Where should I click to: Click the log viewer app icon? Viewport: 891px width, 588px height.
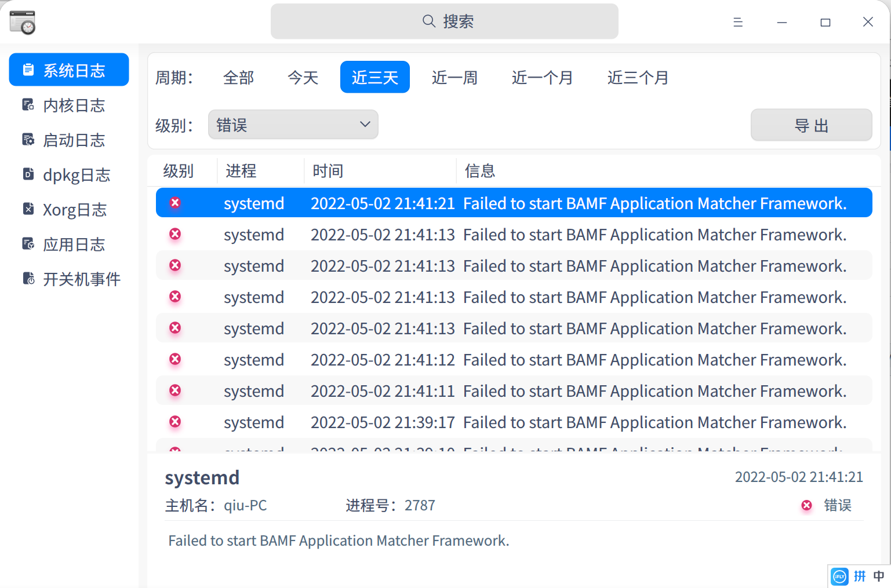pos(22,22)
